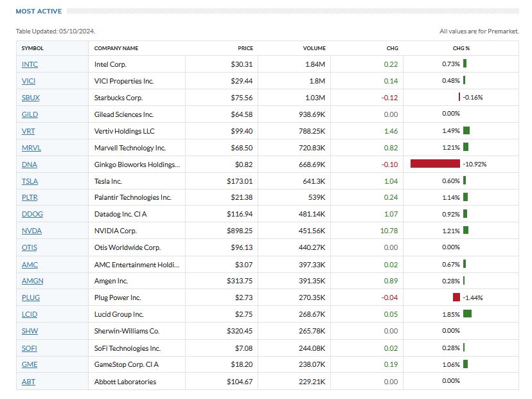Click the VOLUME column header
This screenshot has width=532, height=399.
tap(314, 48)
